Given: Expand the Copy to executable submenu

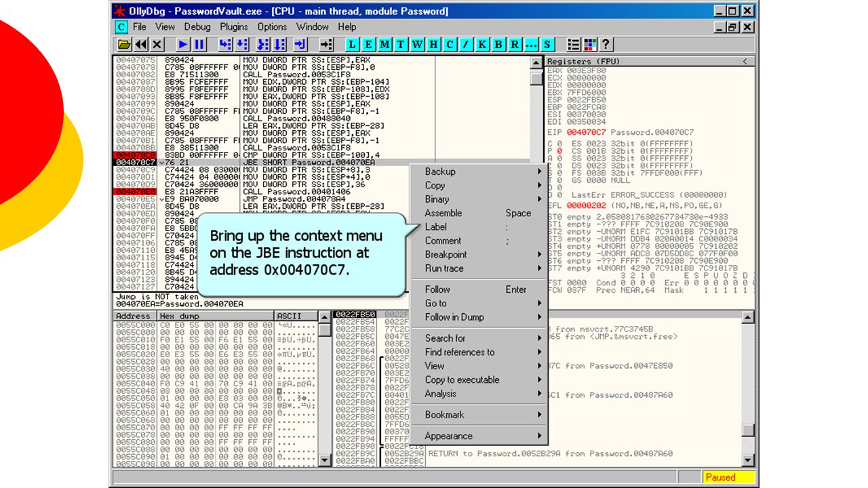Looking at the screenshot, I should (x=479, y=380).
